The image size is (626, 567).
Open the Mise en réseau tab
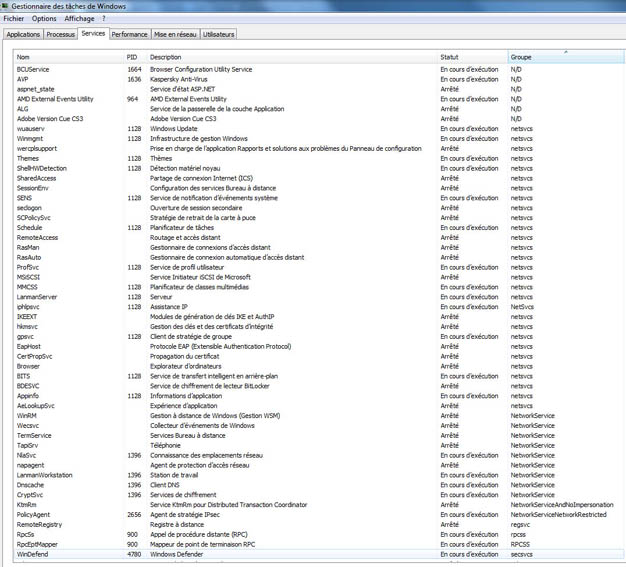175,34
